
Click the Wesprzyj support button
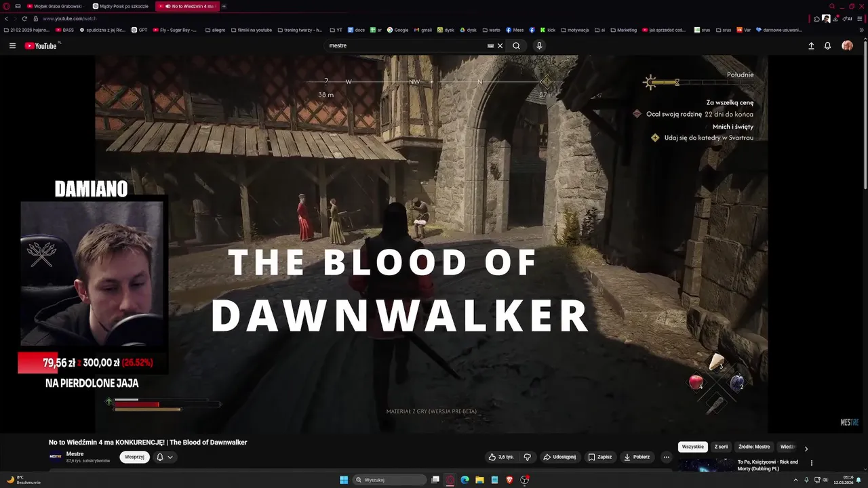[135, 457]
